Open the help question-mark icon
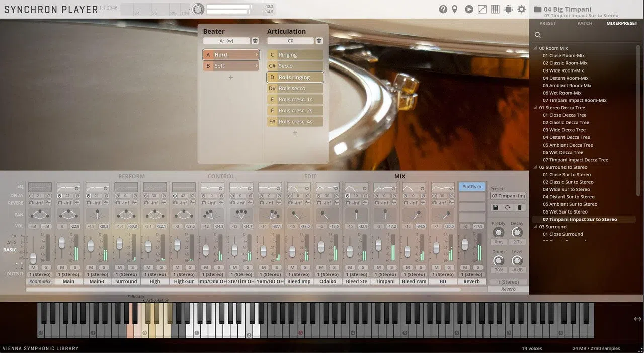 (x=443, y=9)
